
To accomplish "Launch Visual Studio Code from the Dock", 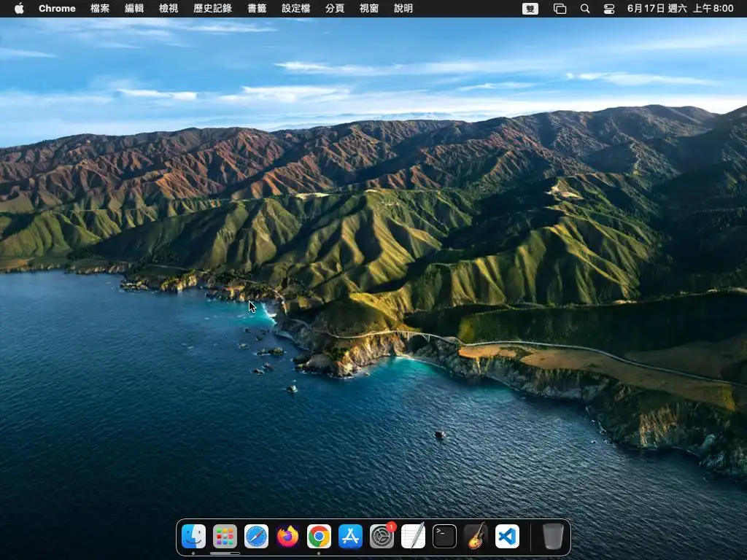I will click(x=508, y=536).
